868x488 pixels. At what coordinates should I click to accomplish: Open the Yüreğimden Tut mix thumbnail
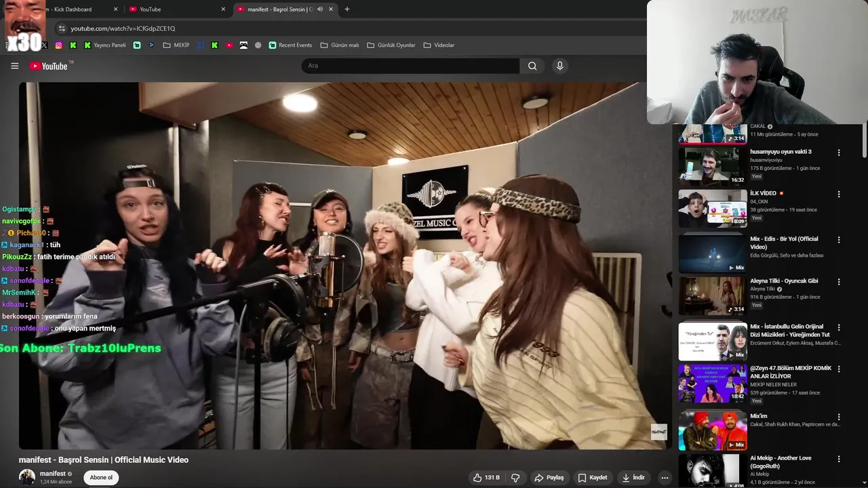pyautogui.click(x=713, y=341)
